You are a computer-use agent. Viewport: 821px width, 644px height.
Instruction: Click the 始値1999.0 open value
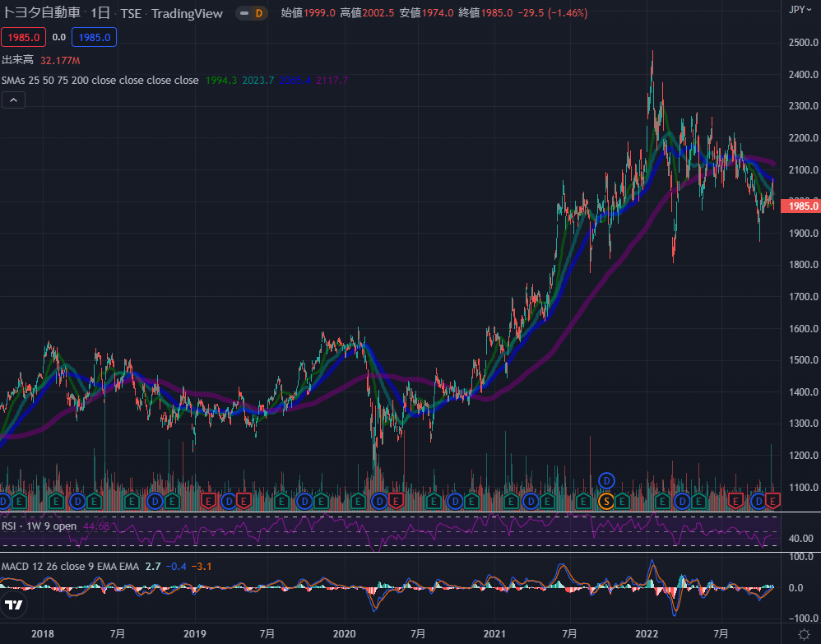click(x=308, y=13)
